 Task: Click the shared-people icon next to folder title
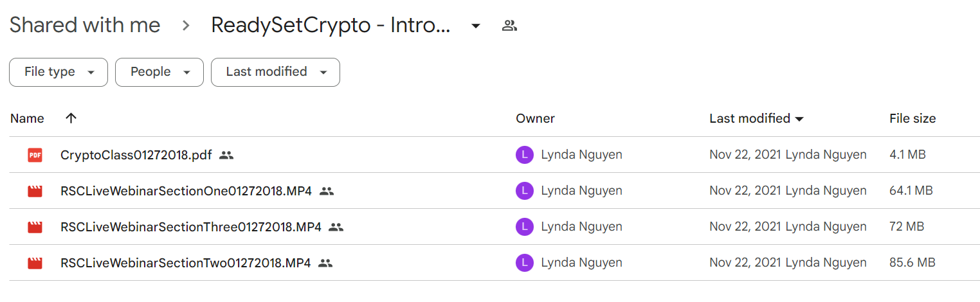pyautogui.click(x=509, y=26)
